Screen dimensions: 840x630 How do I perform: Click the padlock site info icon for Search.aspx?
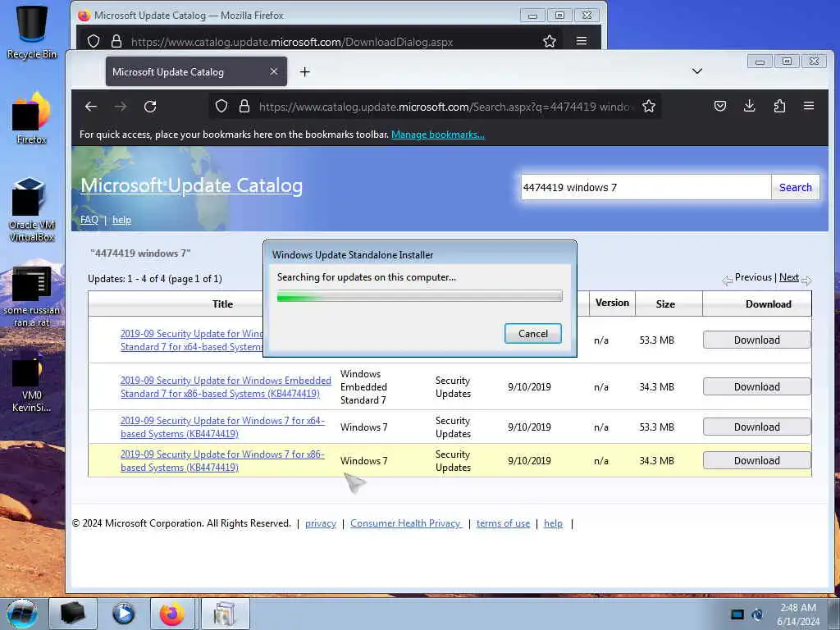click(x=244, y=106)
